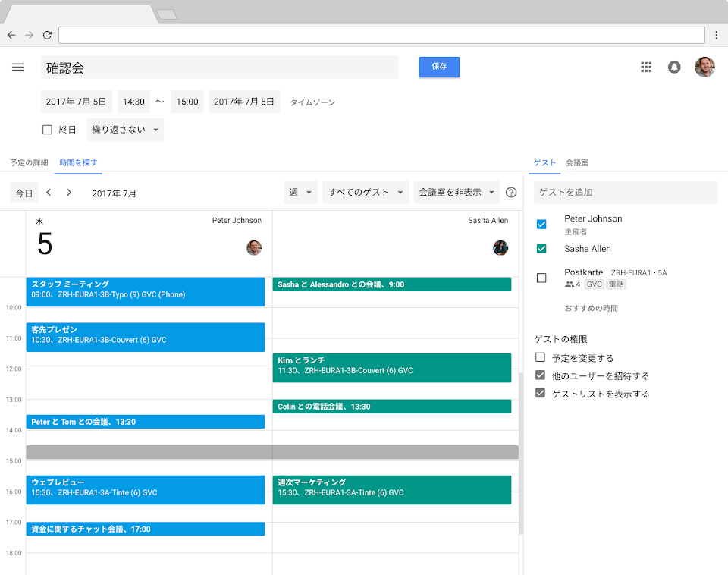The height and width of the screenshot is (575, 728).
Task: Open the 14:30 start time picker
Action: coord(133,102)
